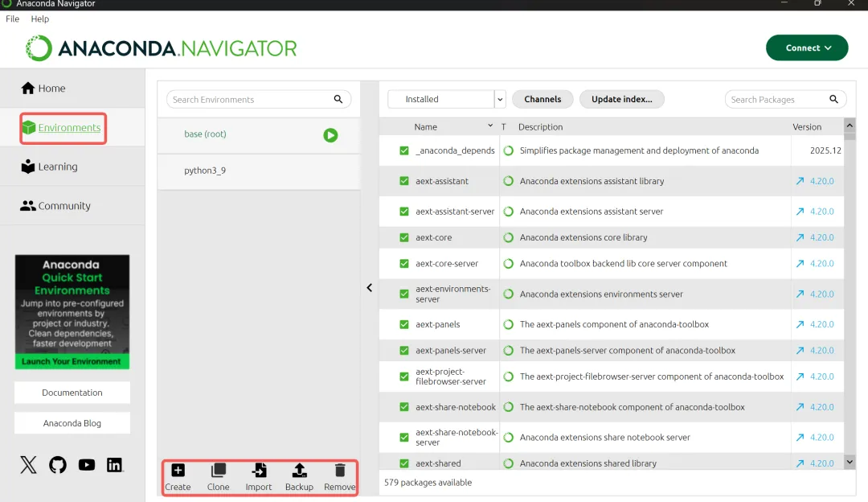Click the Clone environment icon
The image size is (868, 502).
218,471
